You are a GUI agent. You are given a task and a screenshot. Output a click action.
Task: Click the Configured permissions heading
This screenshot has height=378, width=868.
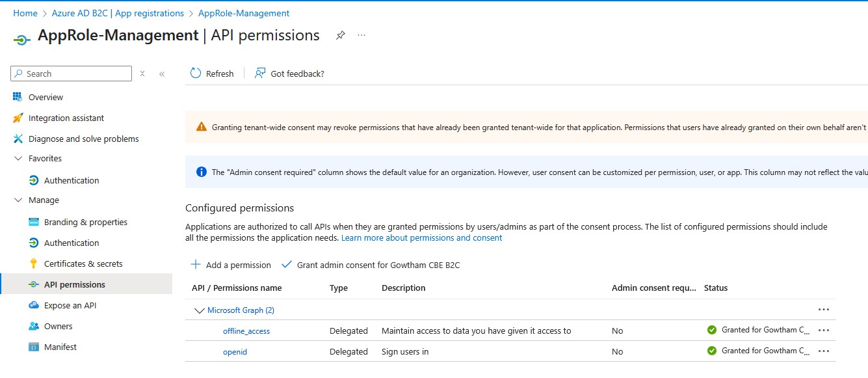coord(240,208)
